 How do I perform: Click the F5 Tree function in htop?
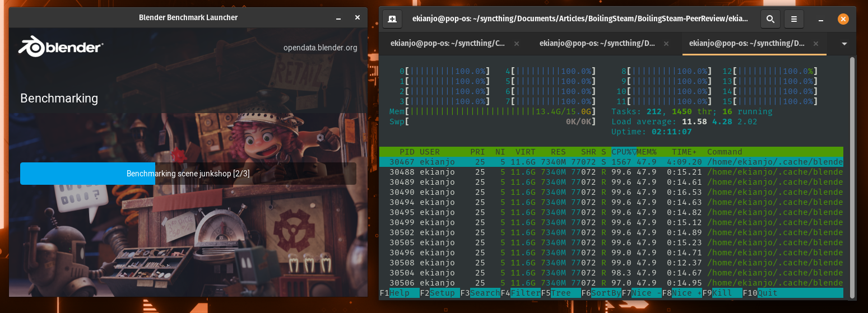(x=561, y=293)
